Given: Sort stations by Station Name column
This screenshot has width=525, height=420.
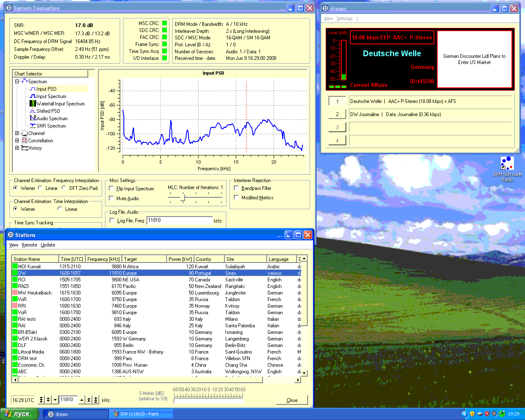Looking at the screenshot, I should click(36, 259).
